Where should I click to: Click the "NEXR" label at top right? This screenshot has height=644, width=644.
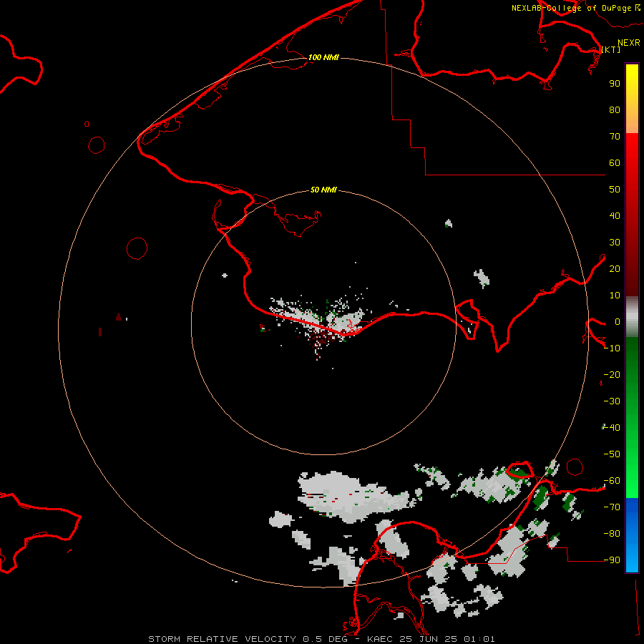(629, 43)
